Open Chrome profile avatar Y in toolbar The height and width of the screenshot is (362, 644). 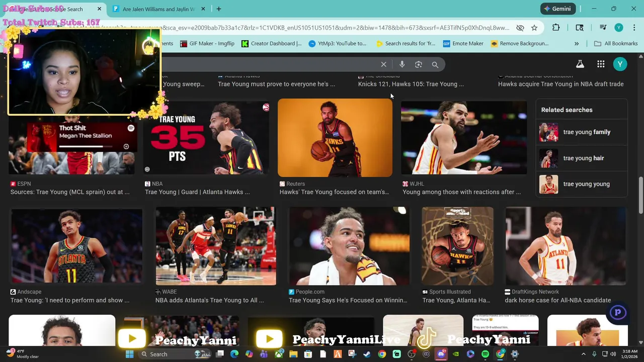tap(619, 28)
